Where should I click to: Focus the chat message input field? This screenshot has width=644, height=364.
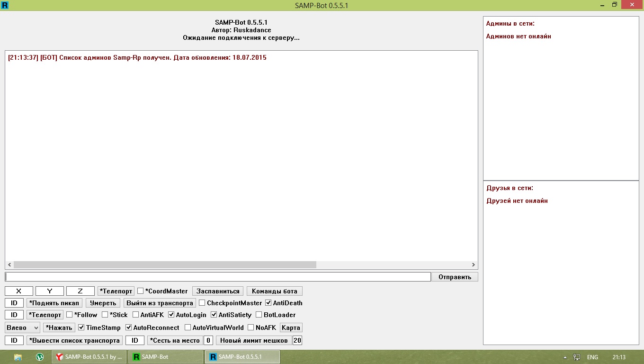[x=218, y=277]
